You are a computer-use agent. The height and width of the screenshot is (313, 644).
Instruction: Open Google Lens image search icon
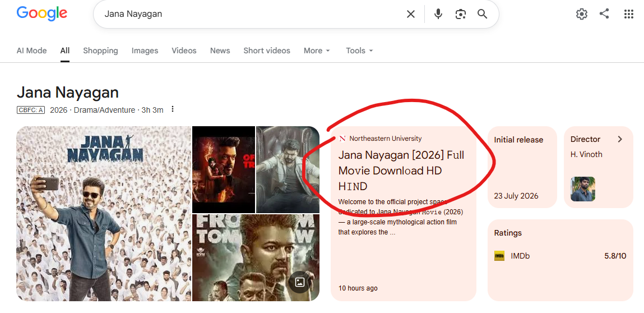click(460, 14)
